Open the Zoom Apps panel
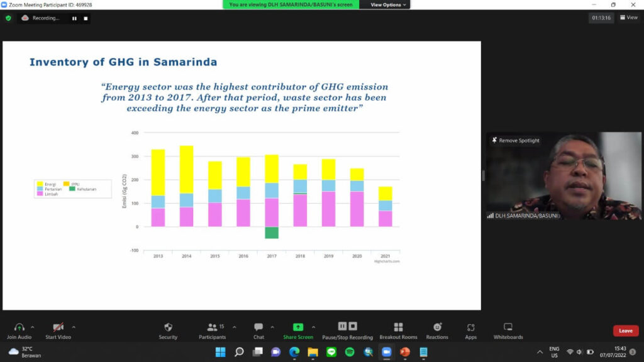 pyautogui.click(x=470, y=331)
